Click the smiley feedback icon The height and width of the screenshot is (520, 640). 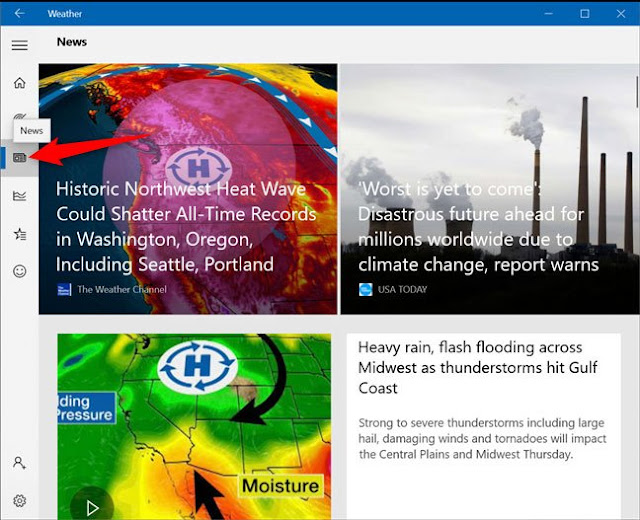(x=20, y=271)
